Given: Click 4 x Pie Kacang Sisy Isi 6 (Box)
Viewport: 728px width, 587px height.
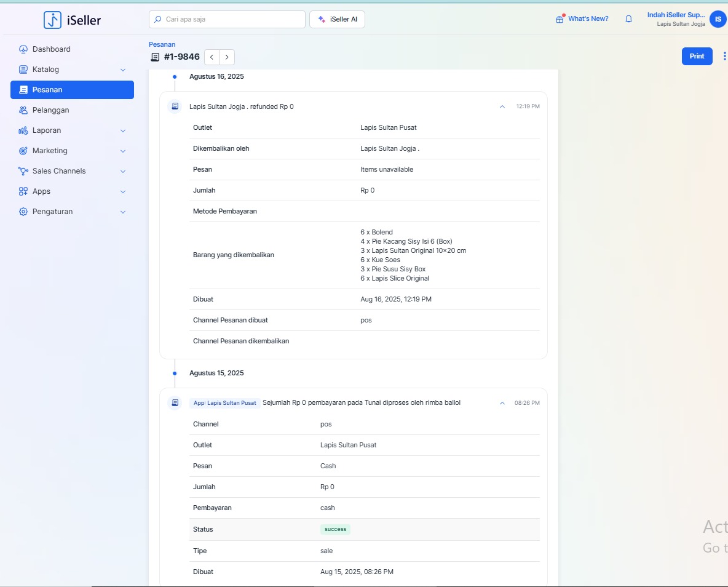Looking at the screenshot, I should tap(406, 242).
